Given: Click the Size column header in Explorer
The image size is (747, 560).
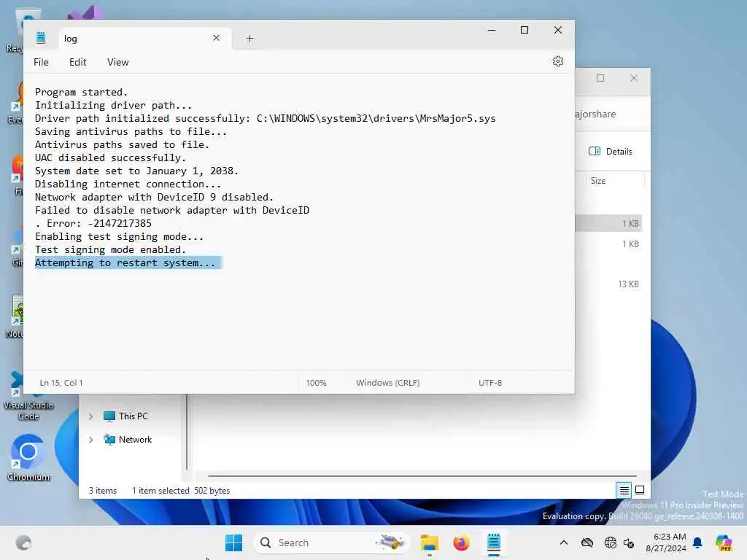Looking at the screenshot, I should coord(598,181).
